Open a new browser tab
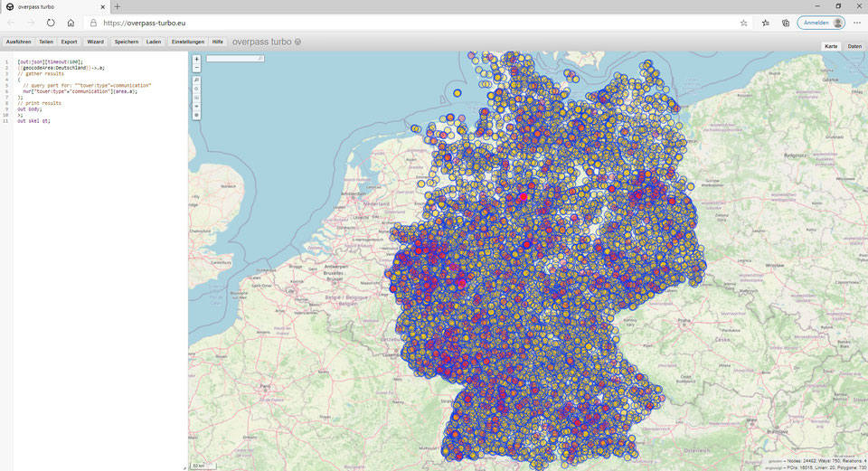 (118, 6)
